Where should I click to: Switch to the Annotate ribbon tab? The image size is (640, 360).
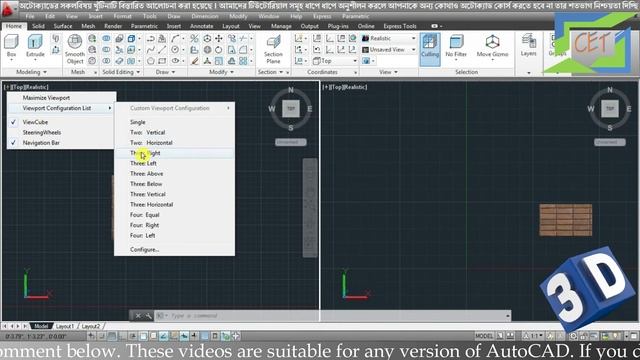(x=202, y=26)
